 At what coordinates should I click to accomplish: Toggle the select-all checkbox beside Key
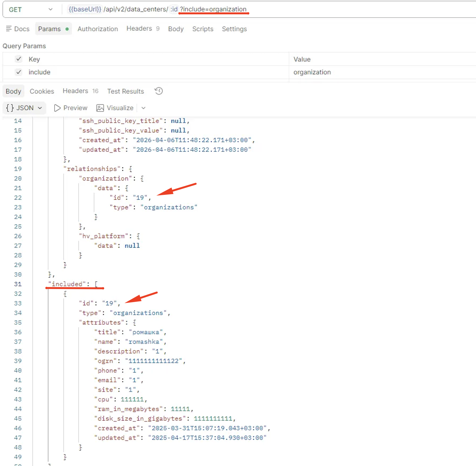coord(19,59)
